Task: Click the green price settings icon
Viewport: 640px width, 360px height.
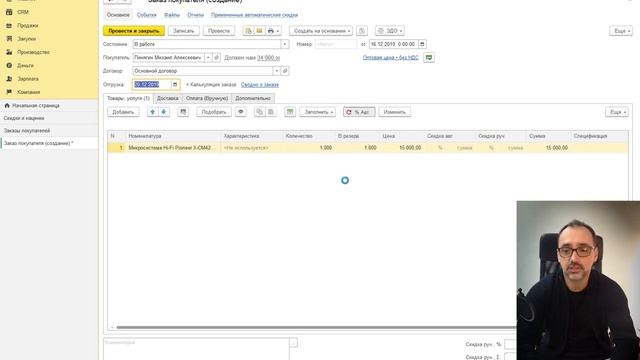Action: [429, 58]
